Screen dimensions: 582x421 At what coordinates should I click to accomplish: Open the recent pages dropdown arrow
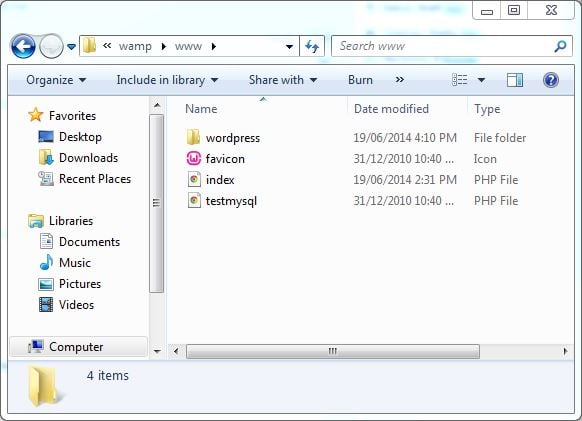tap(71, 47)
